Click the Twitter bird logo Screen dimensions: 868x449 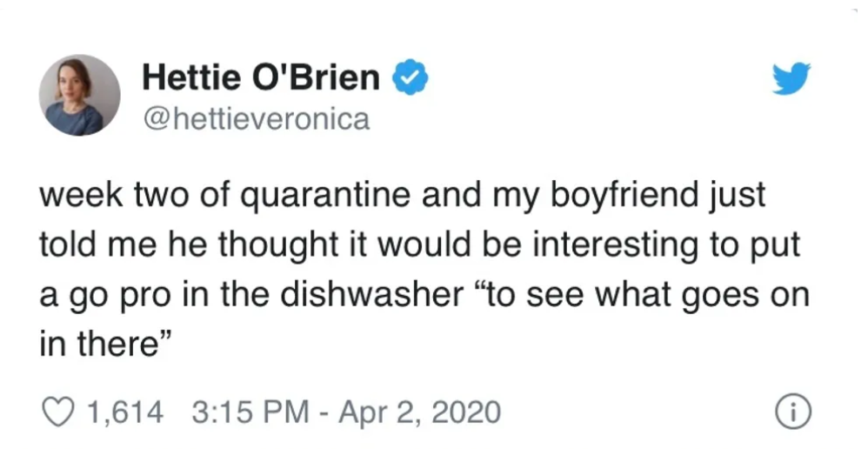click(x=791, y=78)
